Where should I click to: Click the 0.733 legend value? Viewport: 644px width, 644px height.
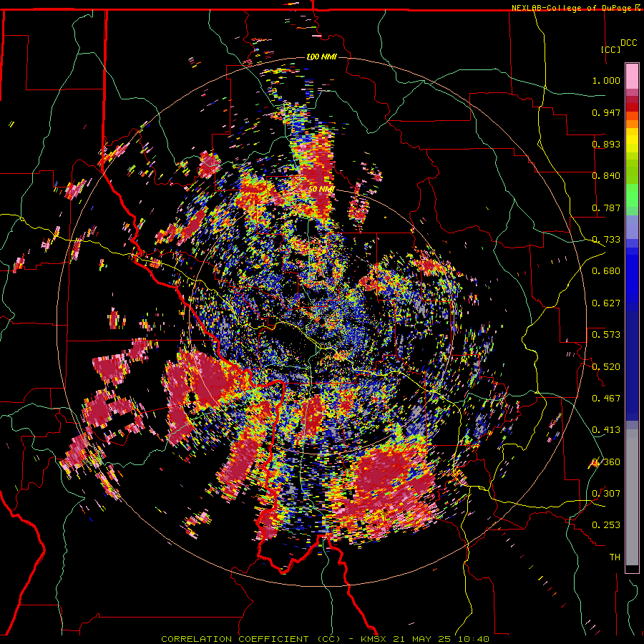606,240
